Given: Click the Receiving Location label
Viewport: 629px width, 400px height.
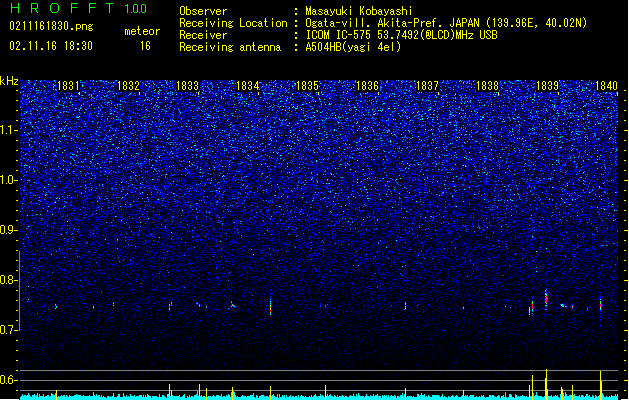Looking at the screenshot, I should [x=233, y=23].
